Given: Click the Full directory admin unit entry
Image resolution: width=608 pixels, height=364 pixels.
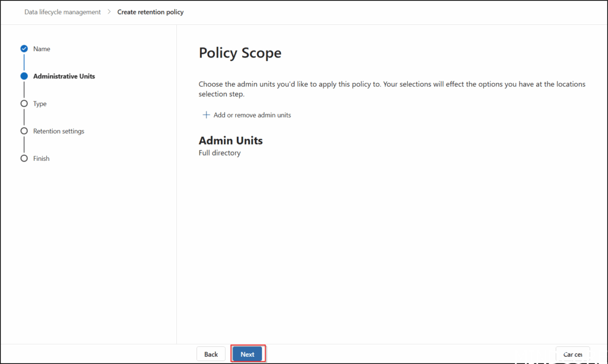Looking at the screenshot, I should tap(220, 153).
